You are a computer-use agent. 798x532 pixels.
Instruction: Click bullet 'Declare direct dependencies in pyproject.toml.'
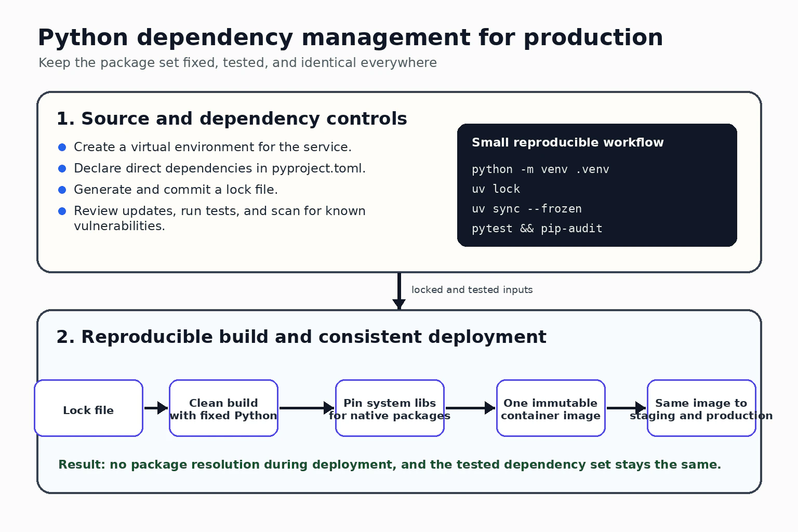pyautogui.click(x=220, y=168)
